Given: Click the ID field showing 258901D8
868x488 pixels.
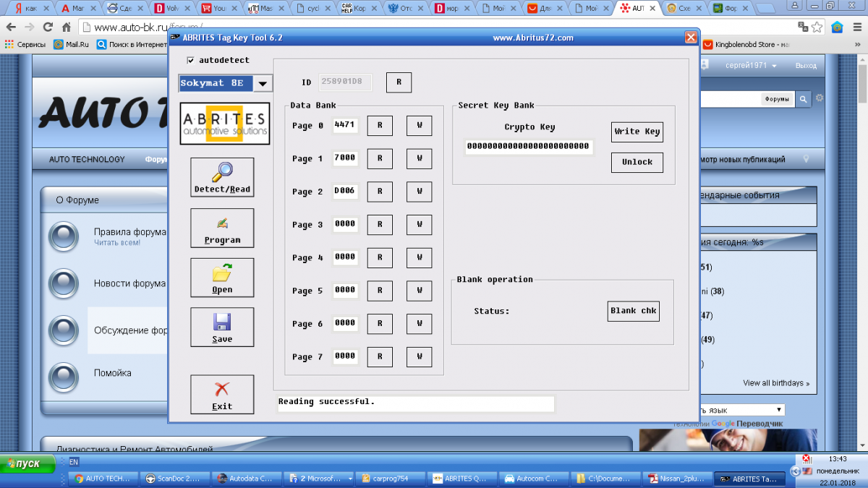Looking at the screenshot, I should [x=345, y=82].
